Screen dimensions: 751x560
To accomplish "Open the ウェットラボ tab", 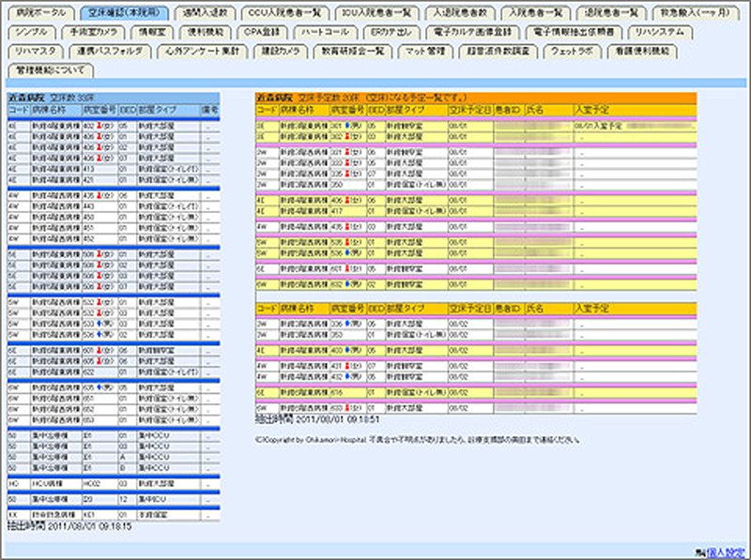I will click(x=572, y=52).
